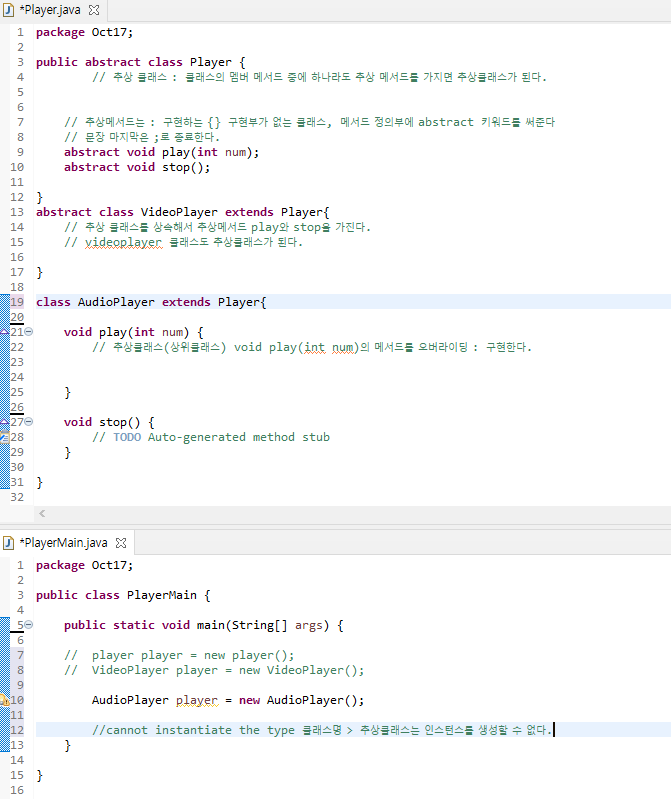Screen dimensions: 671x799
Task: Click the underlined 'videoplayer' word in comment
Action: point(124,242)
